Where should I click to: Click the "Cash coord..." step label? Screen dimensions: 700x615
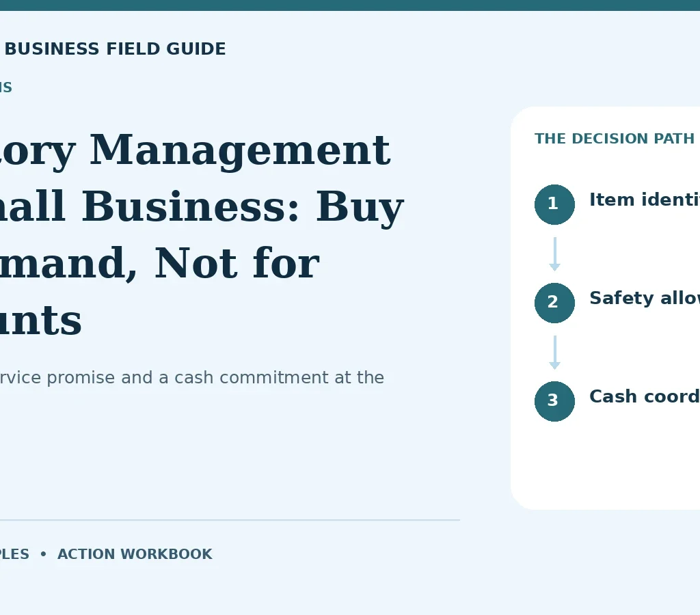coord(645,396)
